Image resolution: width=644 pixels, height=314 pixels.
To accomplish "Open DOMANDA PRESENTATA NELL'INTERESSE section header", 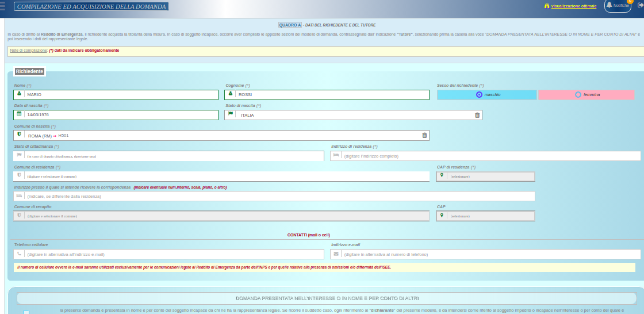I will [x=327, y=298].
